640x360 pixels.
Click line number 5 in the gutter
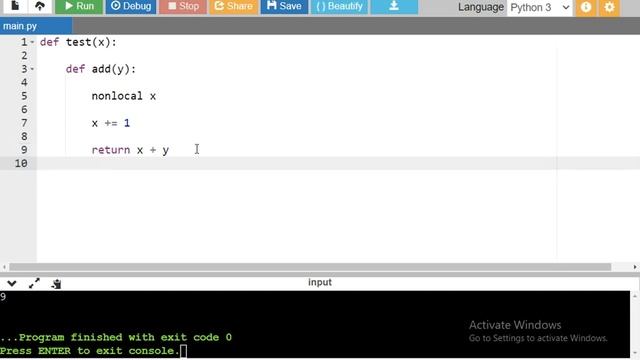pos(24,96)
